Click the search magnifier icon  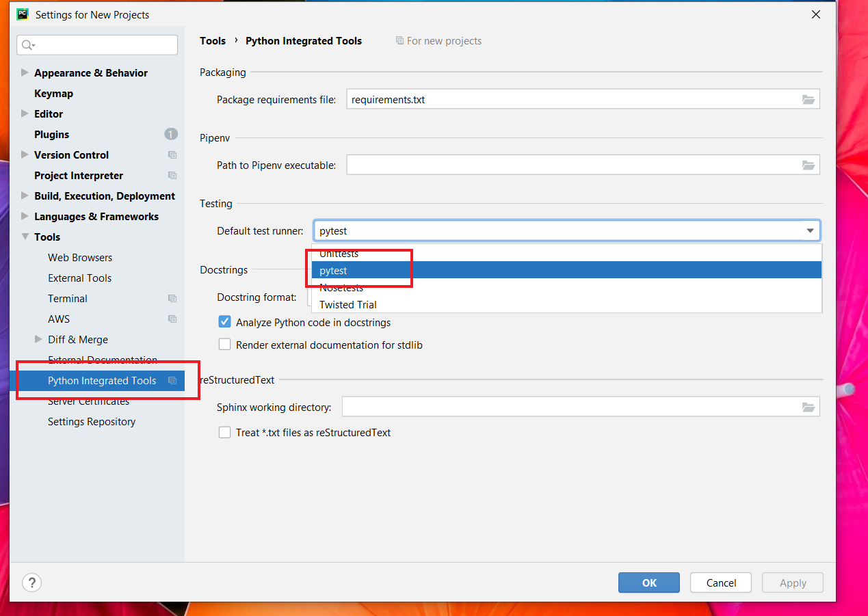(x=27, y=45)
